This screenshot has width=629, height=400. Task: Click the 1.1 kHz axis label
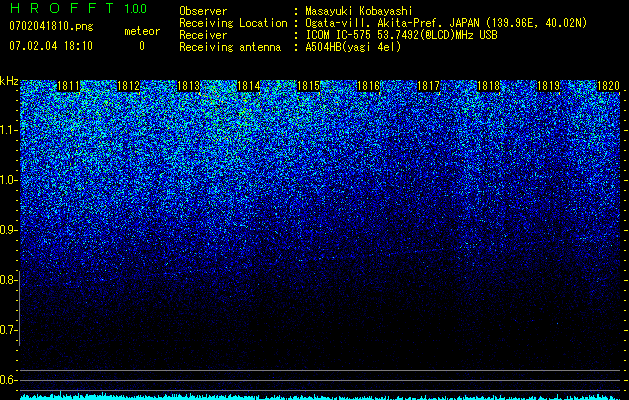coord(7,130)
